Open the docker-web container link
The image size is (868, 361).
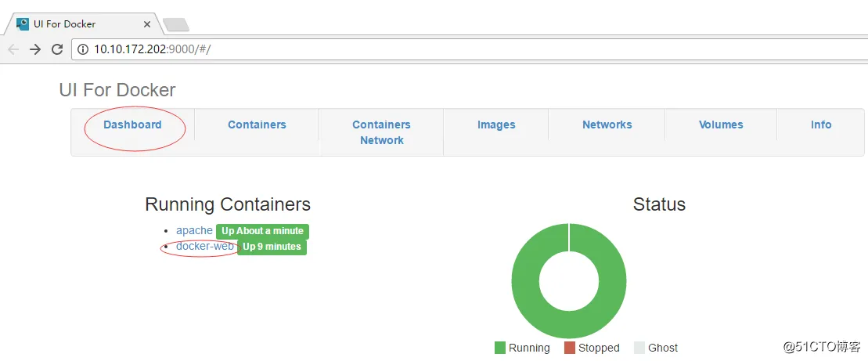click(x=205, y=247)
